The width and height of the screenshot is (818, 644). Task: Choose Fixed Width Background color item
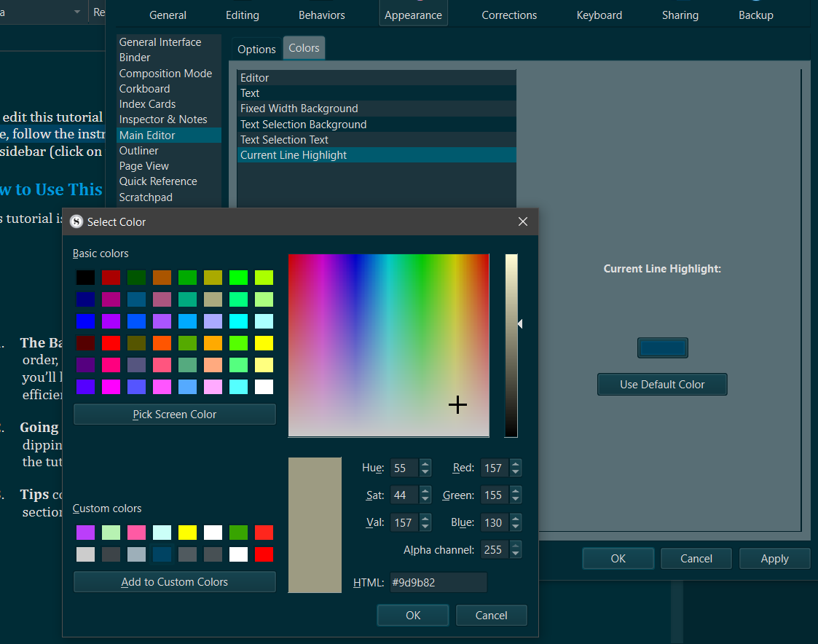tap(377, 109)
